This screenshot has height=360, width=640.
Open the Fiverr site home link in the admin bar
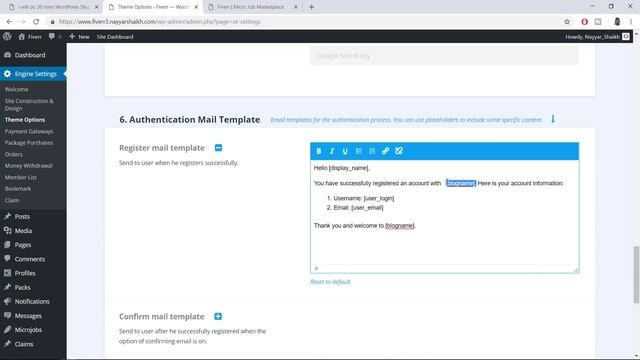point(30,36)
